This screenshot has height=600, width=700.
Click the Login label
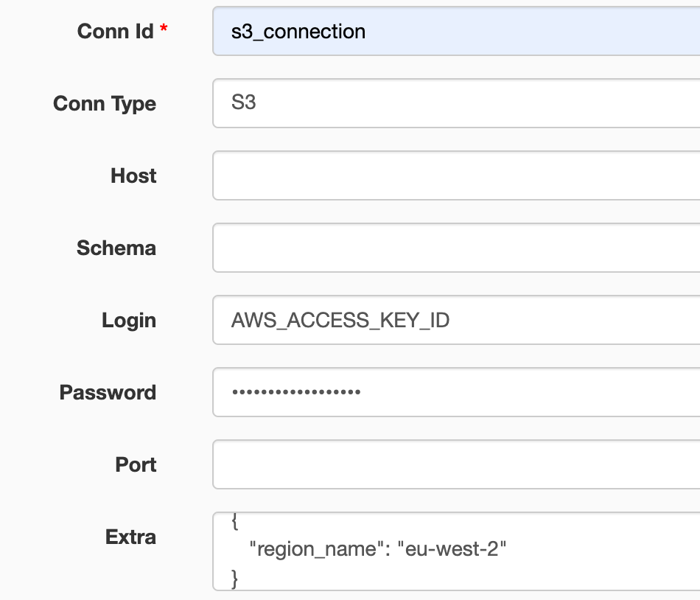[129, 320]
